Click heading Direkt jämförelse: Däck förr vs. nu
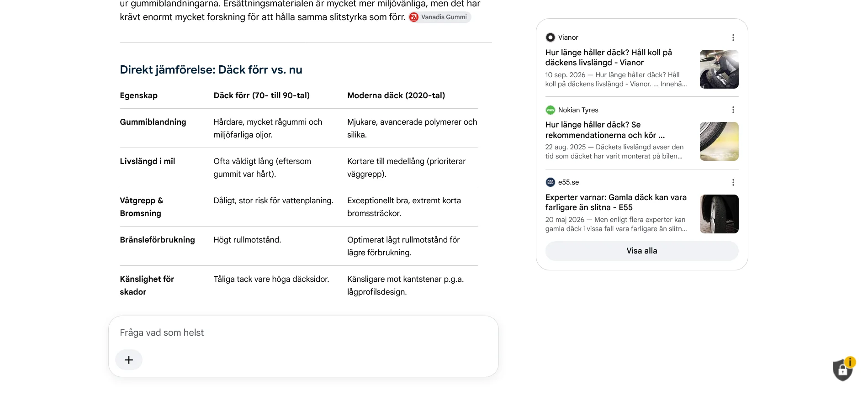 211,70
